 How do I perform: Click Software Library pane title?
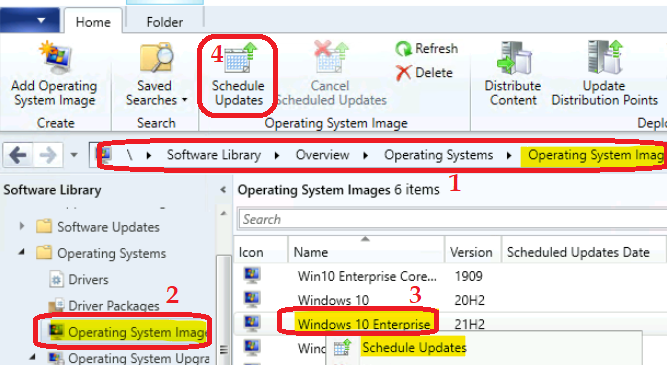[52, 190]
